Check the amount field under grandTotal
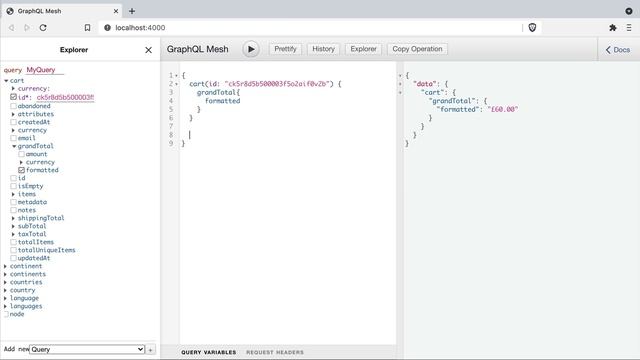The height and width of the screenshot is (360, 640). (x=21, y=154)
